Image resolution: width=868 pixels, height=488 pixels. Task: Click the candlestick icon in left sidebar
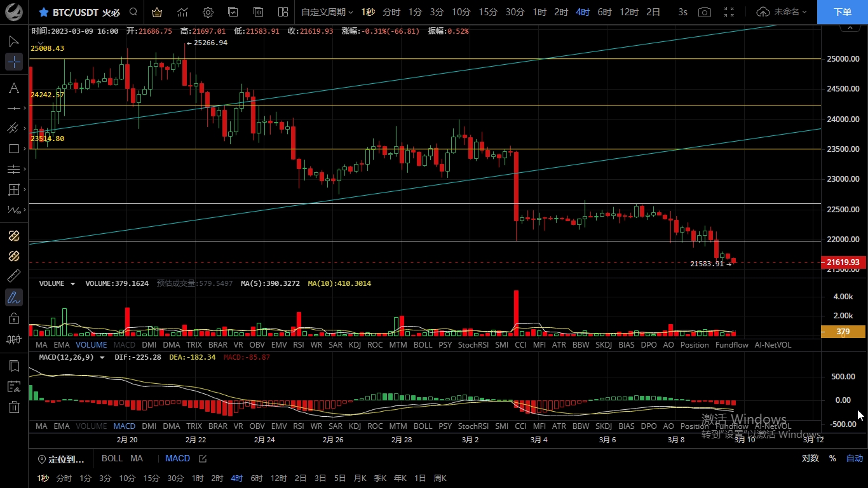point(14,339)
